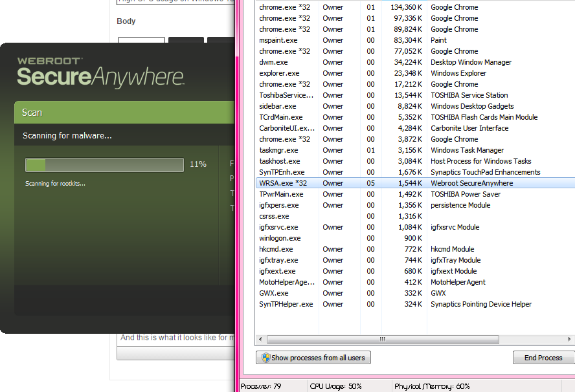
Task: Select the SynTPHelper.exe process
Action: 415,304
